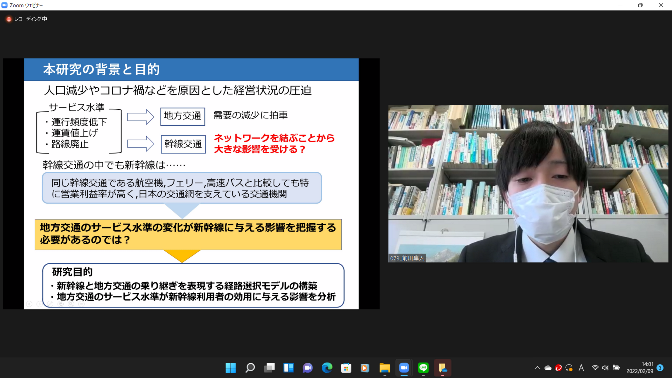Open the clock and date flyout
Screen dimensions: 672x378
(x=639, y=368)
